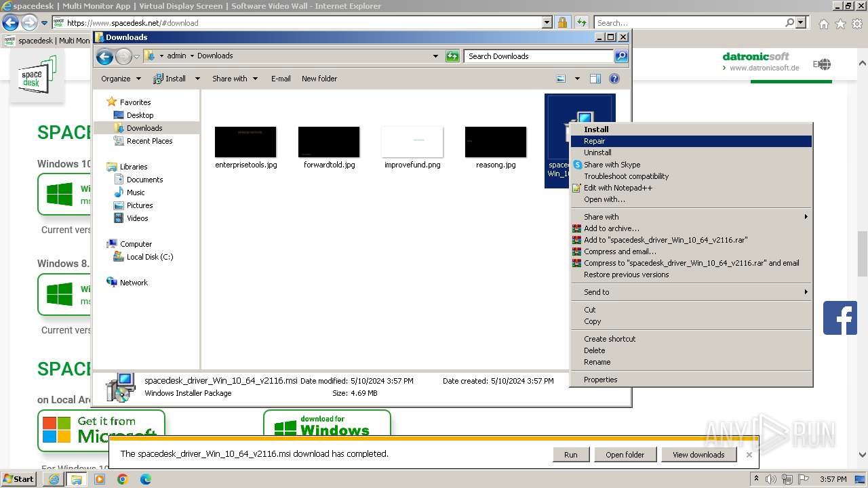Choose Uninstall in the context menu
Viewport: 868px width, 488px height.
pyautogui.click(x=691, y=152)
